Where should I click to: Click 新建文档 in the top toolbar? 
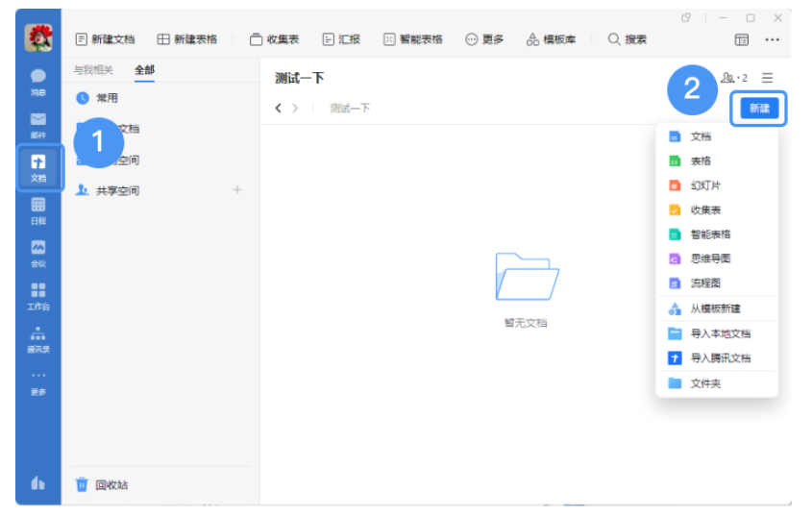[105, 39]
